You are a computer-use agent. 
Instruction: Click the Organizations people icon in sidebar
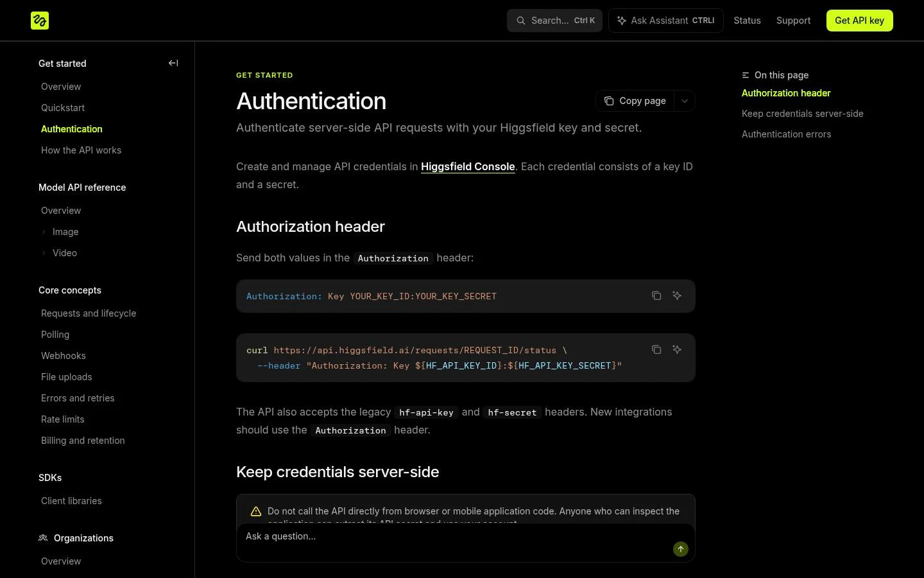tap(43, 538)
